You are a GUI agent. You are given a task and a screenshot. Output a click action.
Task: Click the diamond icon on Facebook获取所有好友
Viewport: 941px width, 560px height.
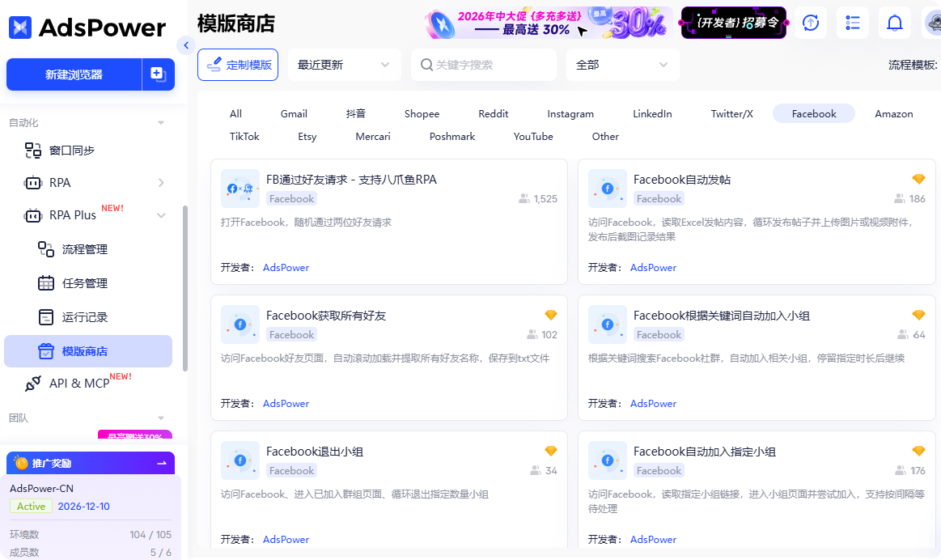(x=551, y=315)
